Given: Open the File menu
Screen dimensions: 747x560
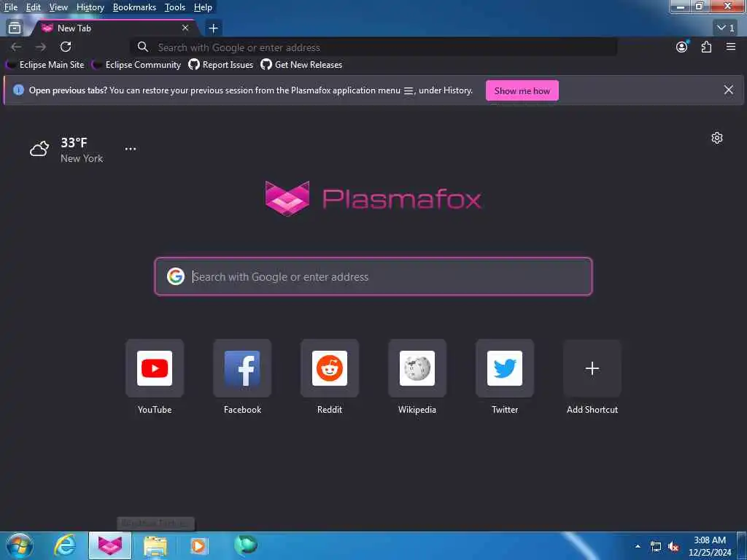Looking at the screenshot, I should [x=10, y=7].
